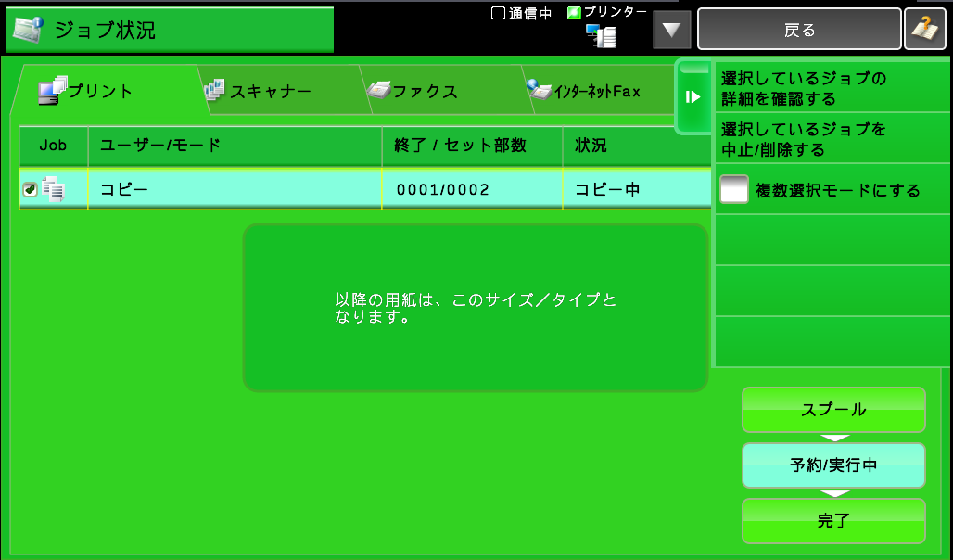This screenshot has width=953, height=560.
Task: Click the print tab computer icon
Action: tap(52, 90)
